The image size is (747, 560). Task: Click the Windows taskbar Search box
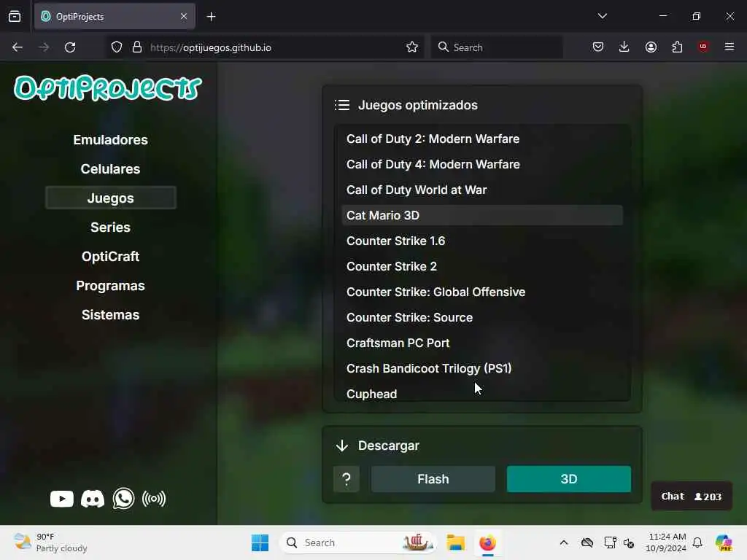pos(358,542)
